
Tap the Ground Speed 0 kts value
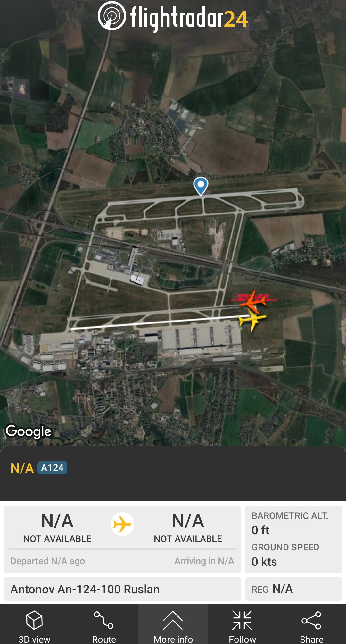[x=264, y=562]
